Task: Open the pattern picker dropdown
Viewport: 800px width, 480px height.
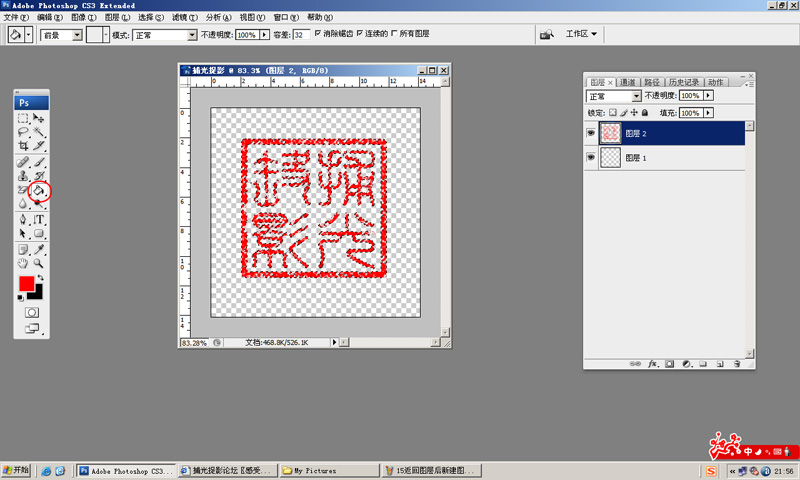Action: 106,35
